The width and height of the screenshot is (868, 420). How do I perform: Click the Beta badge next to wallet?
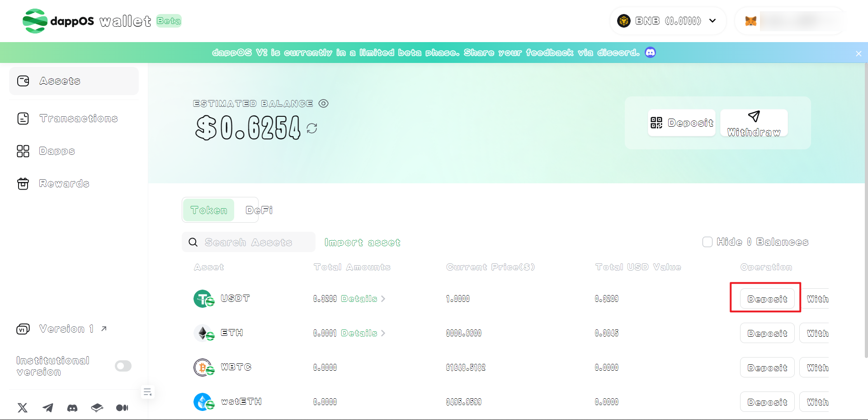point(169,21)
